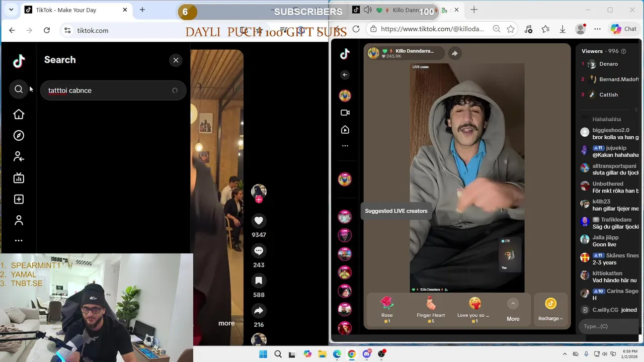
Task: Click the TikTok logo in Edge LIVE page
Action: click(345, 54)
